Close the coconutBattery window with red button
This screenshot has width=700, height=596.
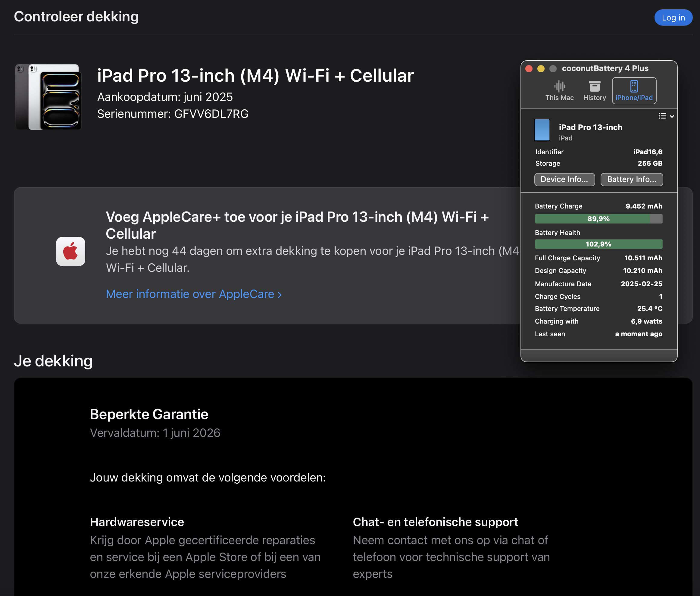tap(529, 69)
